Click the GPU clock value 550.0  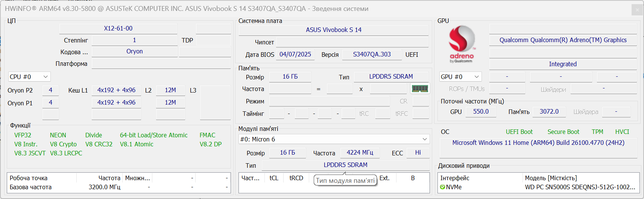tap(481, 112)
